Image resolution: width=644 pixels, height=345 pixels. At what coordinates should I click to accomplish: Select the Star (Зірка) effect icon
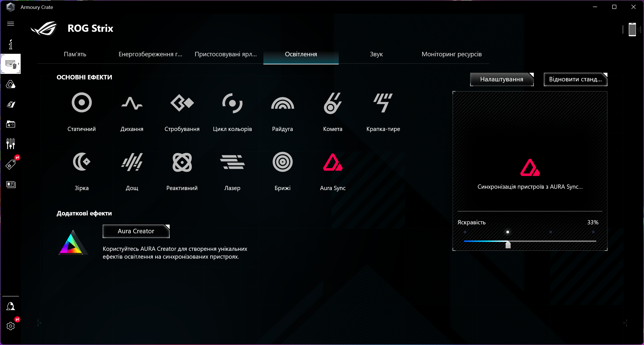click(x=81, y=162)
